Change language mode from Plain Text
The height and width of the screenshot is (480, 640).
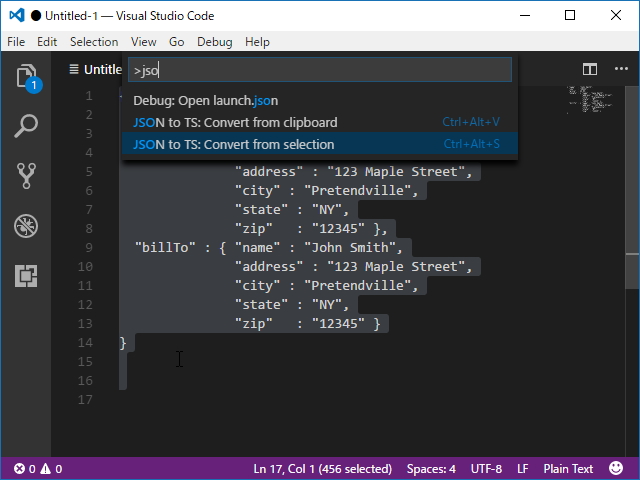(x=568, y=469)
